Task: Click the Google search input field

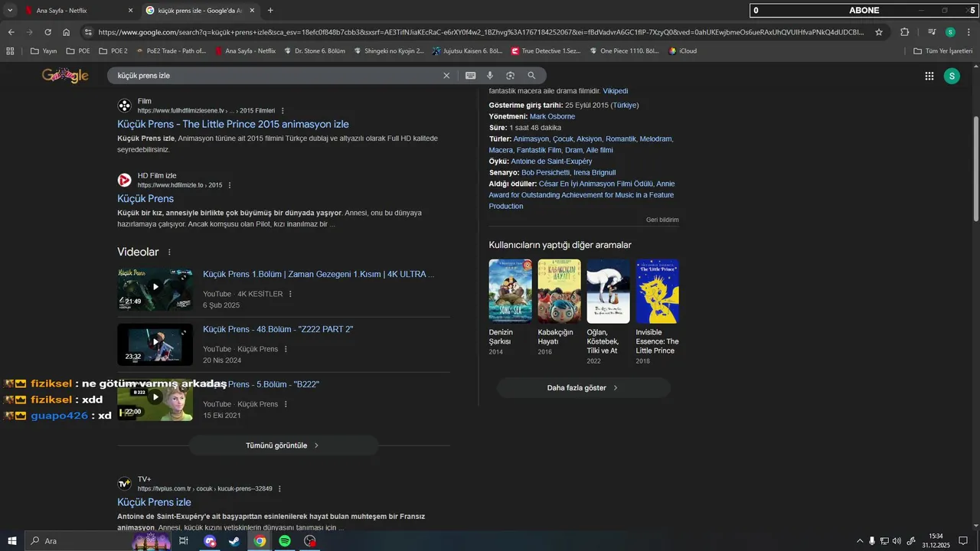Action: tap(276, 76)
